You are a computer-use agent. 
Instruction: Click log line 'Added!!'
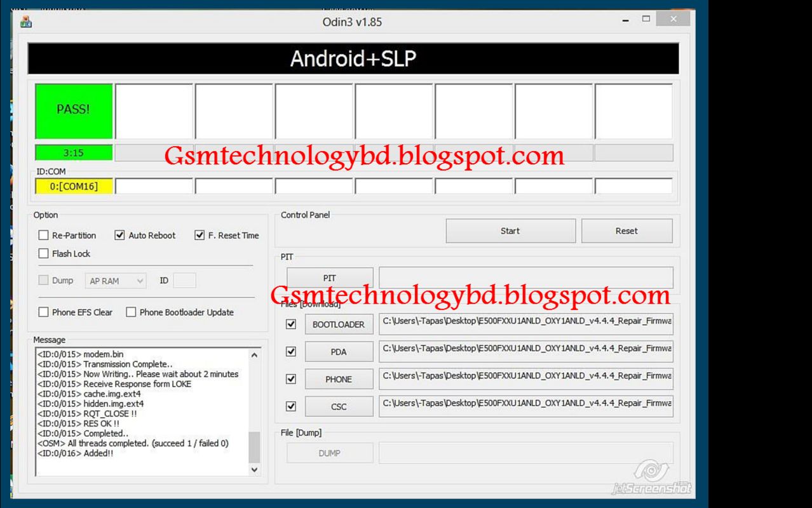75,453
